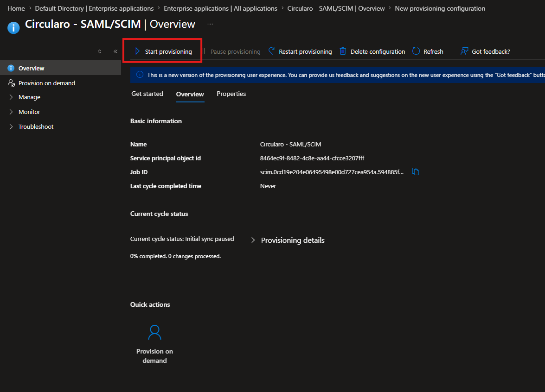Click the sidebar up-down sort arrows icon
The height and width of the screenshot is (392, 545).
[100, 51]
